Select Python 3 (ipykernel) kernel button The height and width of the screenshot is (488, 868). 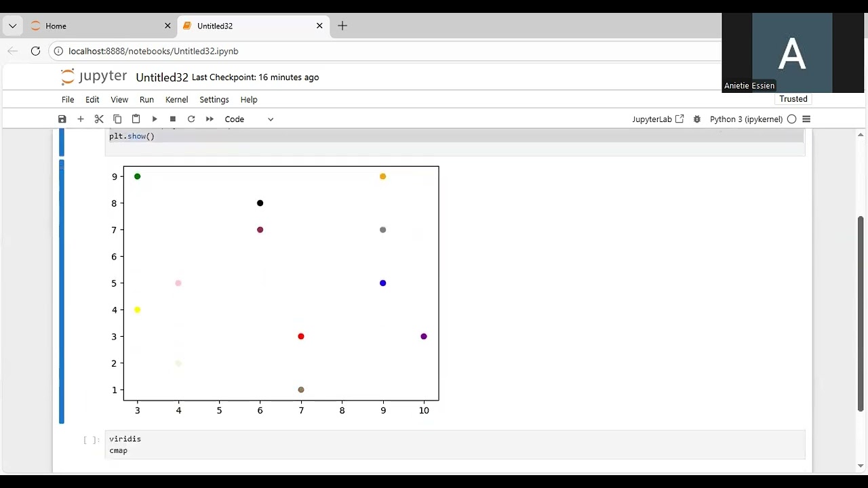coord(746,119)
